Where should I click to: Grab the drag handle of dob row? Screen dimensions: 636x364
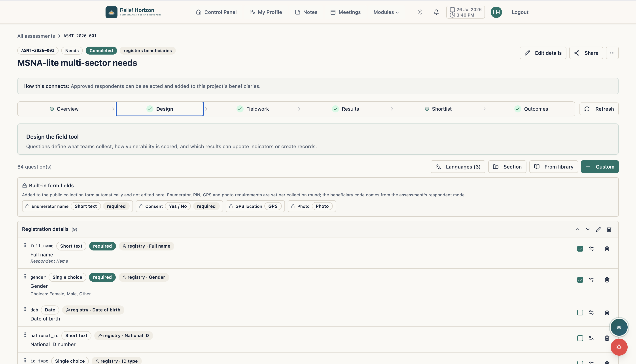pyautogui.click(x=25, y=309)
